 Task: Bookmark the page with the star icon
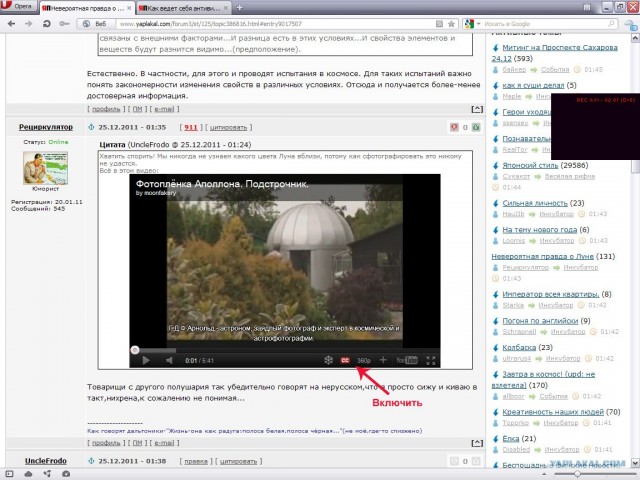(x=451, y=24)
